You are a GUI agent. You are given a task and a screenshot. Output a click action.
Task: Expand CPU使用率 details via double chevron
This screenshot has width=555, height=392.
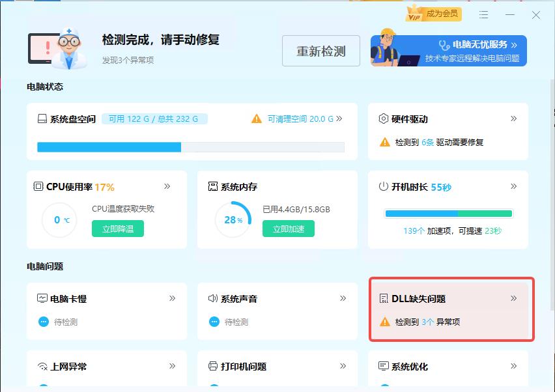pos(168,187)
